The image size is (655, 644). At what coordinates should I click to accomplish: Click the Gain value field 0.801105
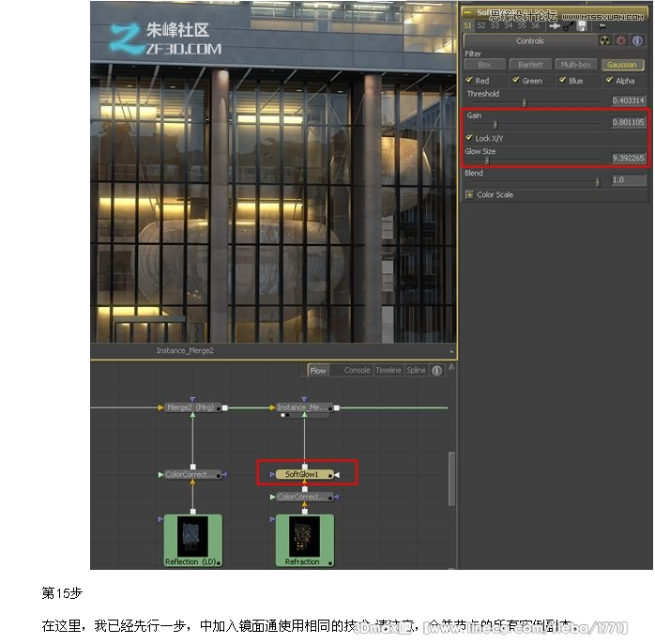(x=628, y=122)
